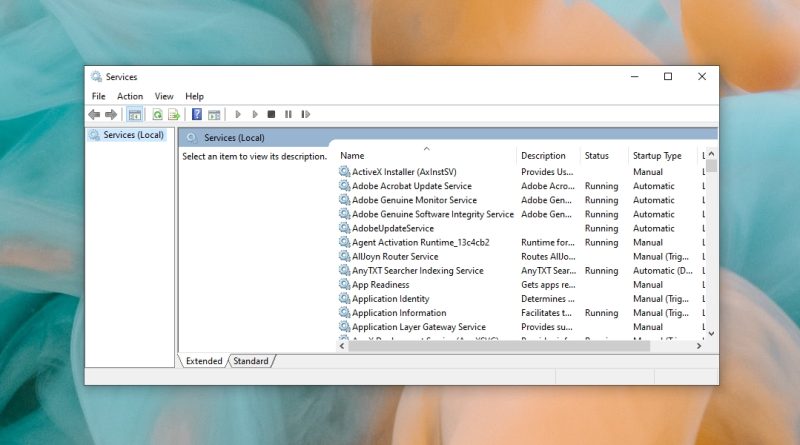Maximize the Services window
800x445 pixels.
click(x=668, y=77)
